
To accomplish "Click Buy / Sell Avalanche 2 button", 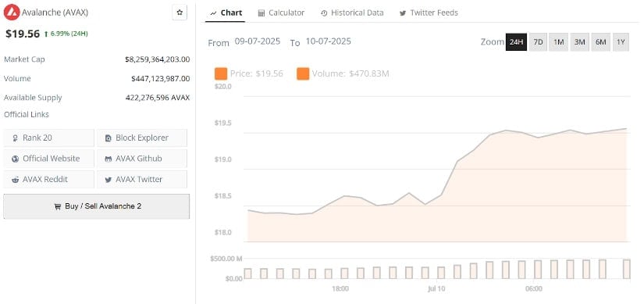I will click(97, 206).
